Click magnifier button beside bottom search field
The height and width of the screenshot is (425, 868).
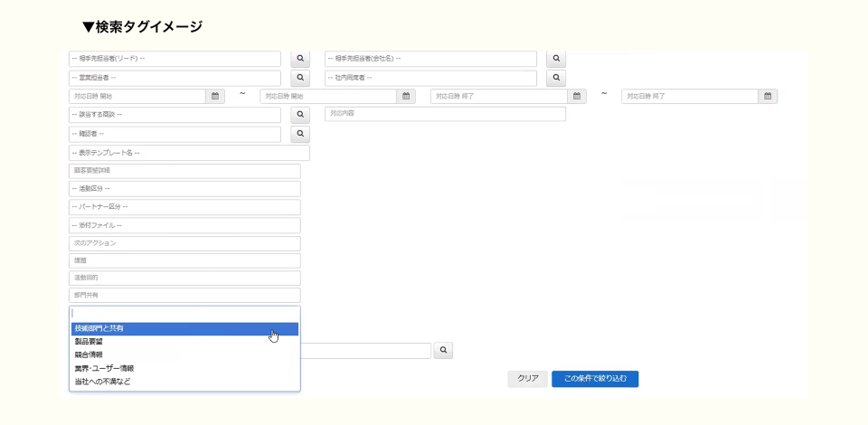[443, 350]
